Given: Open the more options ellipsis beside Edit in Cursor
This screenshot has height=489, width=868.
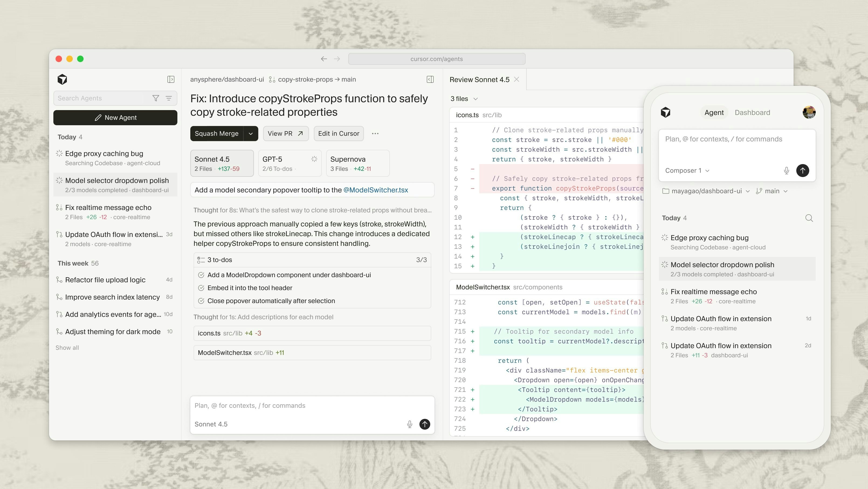Looking at the screenshot, I should coord(375,133).
